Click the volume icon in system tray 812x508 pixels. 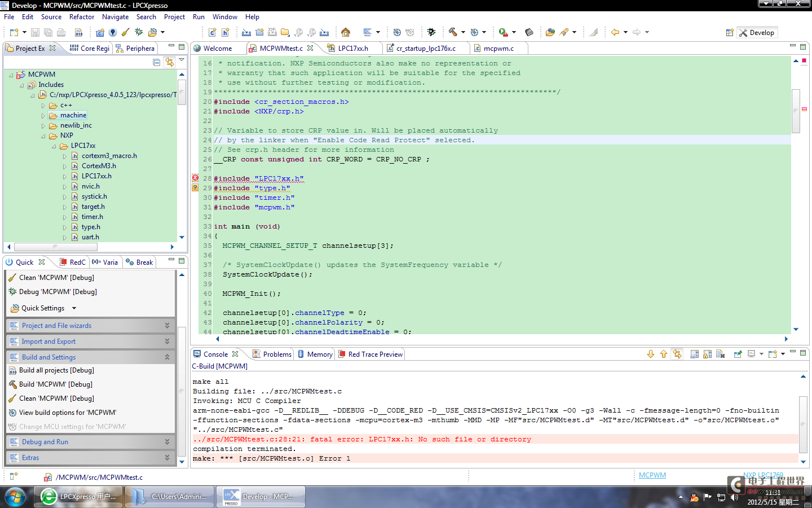(x=734, y=497)
